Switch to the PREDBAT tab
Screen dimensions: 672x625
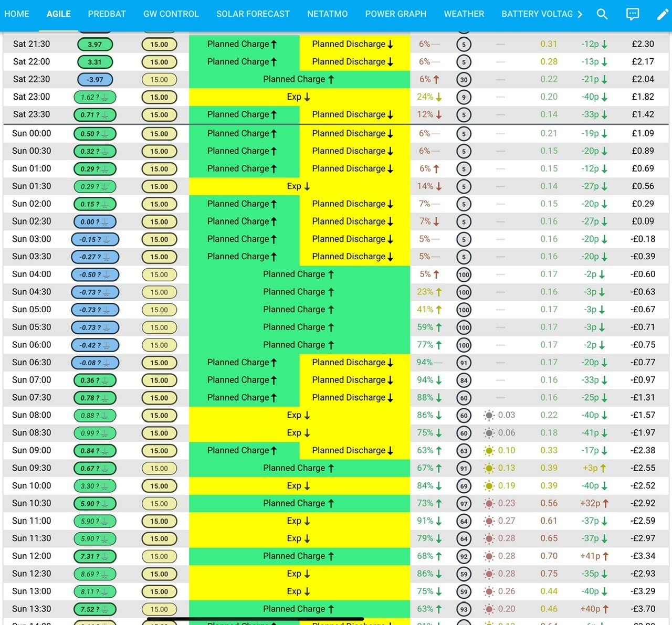[107, 14]
